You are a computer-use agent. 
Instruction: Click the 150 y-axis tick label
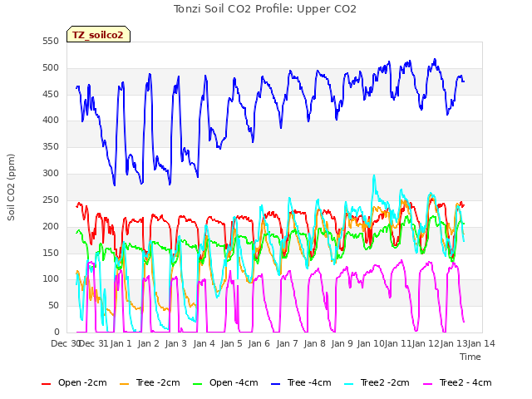[x=51, y=253]
